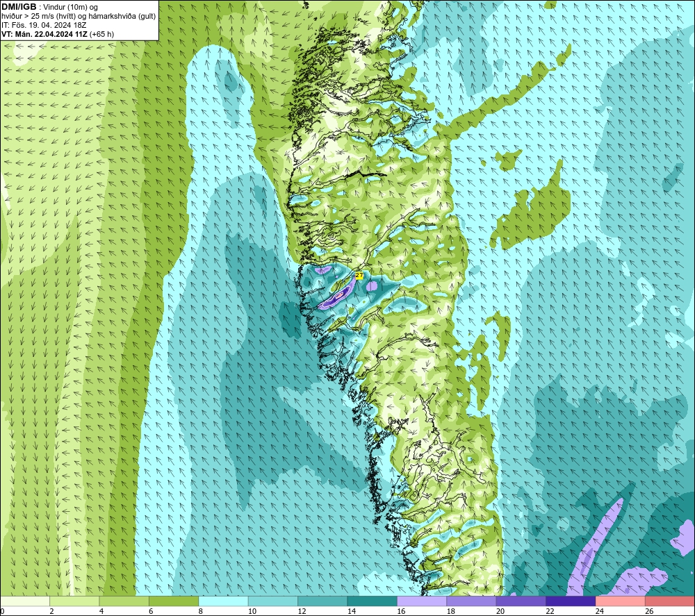
Task: Click the 'hámarkshviða (gult)' text
Action: [122, 17]
